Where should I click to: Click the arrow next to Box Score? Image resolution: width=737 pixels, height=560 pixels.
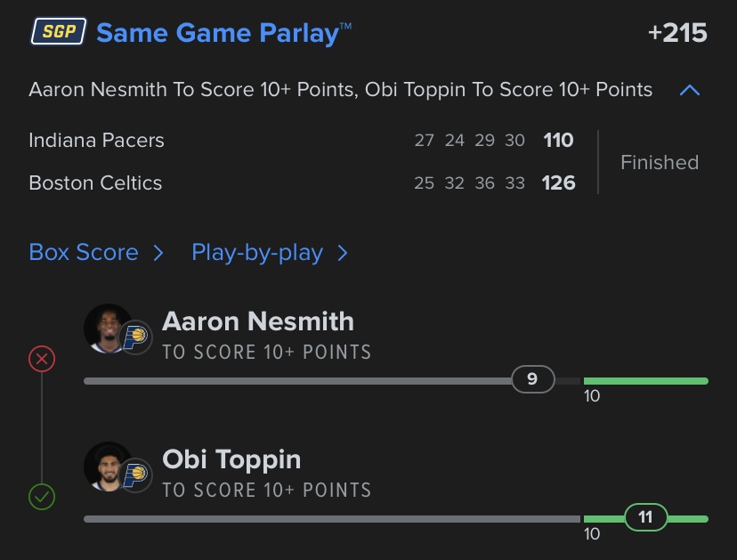[x=158, y=253]
